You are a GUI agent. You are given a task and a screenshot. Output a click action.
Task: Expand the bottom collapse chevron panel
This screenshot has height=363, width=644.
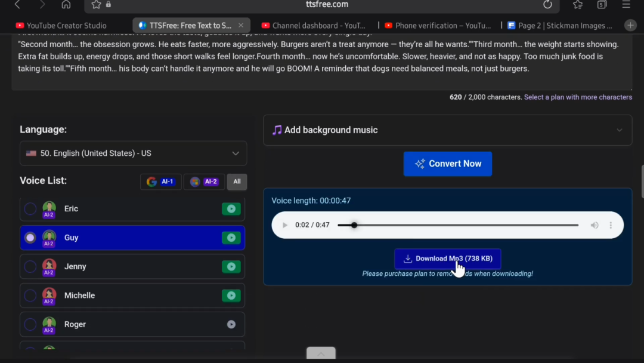[x=321, y=353]
